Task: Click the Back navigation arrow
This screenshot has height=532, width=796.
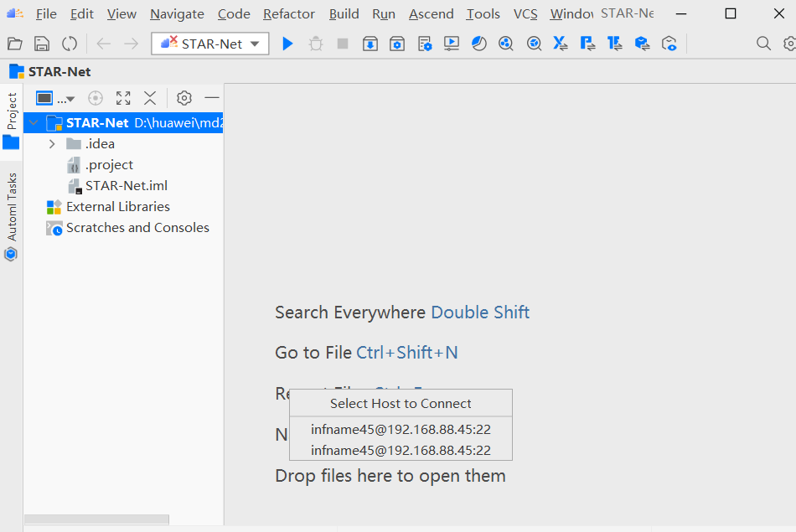Action: pos(104,44)
